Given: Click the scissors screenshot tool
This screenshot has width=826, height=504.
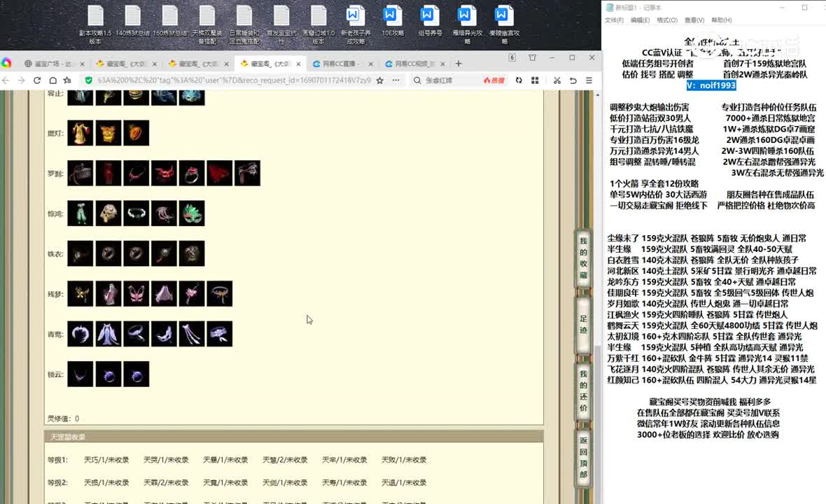Looking at the screenshot, I should pos(556,80).
